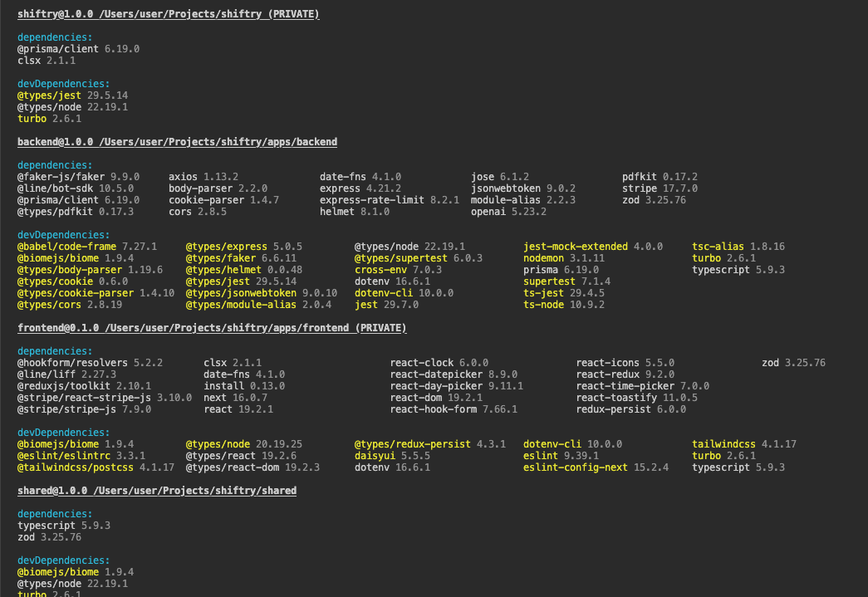Select '@types/faker 6.6.11' dev dependency
This screenshot has height=597, width=868.
(x=242, y=258)
